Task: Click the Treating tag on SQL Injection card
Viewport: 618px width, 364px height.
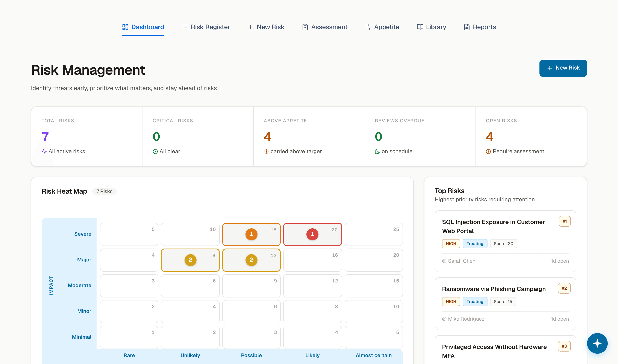Action: (475, 244)
